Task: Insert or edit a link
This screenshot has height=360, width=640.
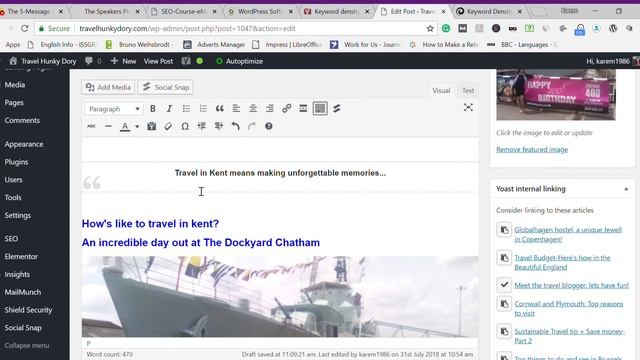Action: (x=287, y=109)
